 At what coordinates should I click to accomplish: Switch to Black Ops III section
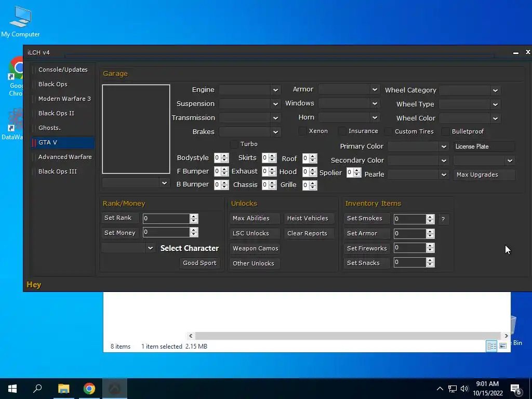point(63,171)
